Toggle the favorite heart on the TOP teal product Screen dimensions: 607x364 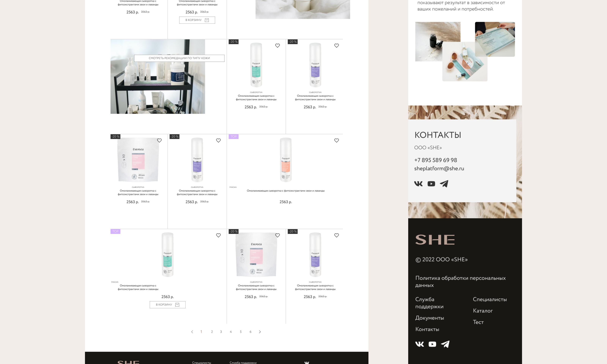point(218,235)
